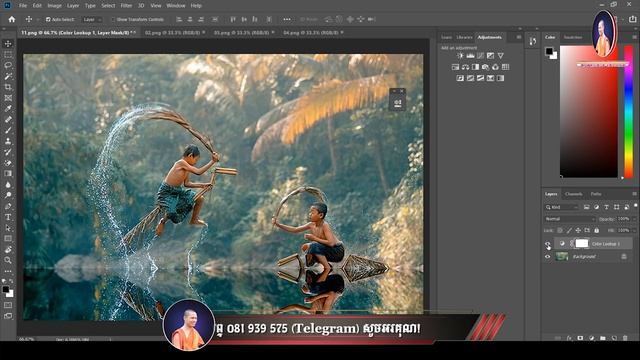Viewport: 640px width, 360px height.
Task: Click the Background layer thumbnail
Action: pos(562,257)
